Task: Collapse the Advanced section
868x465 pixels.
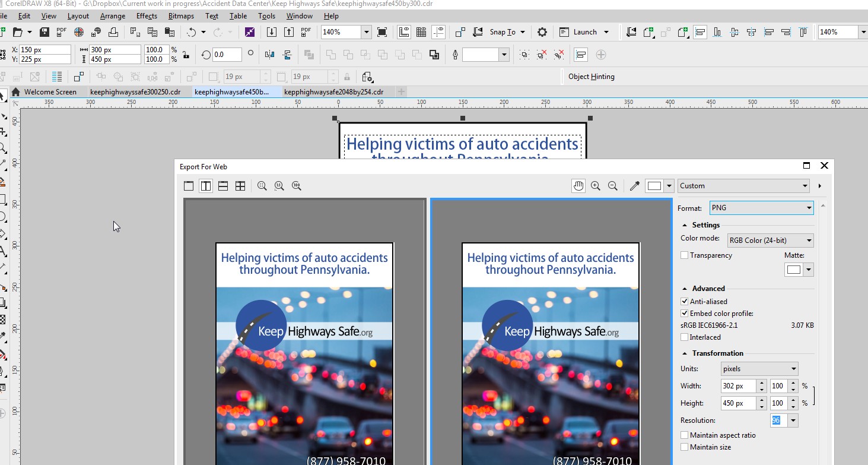Action: pyautogui.click(x=685, y=289)
